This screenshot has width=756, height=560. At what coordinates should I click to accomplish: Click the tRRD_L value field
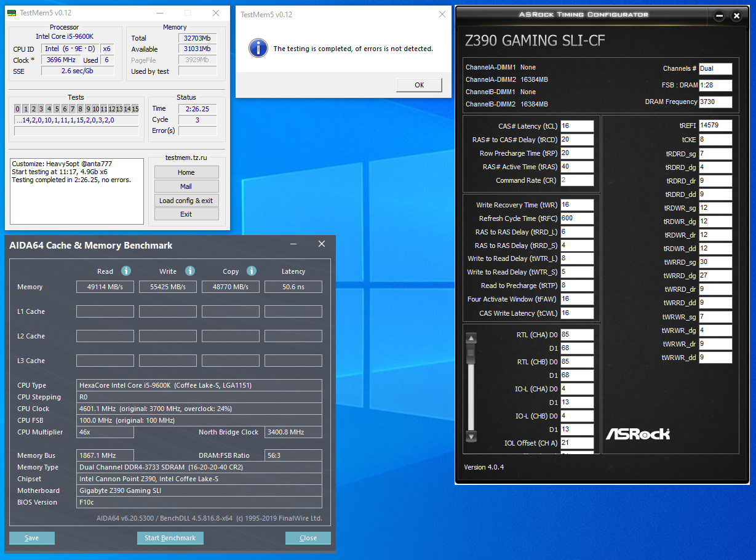tap(577, 232)
